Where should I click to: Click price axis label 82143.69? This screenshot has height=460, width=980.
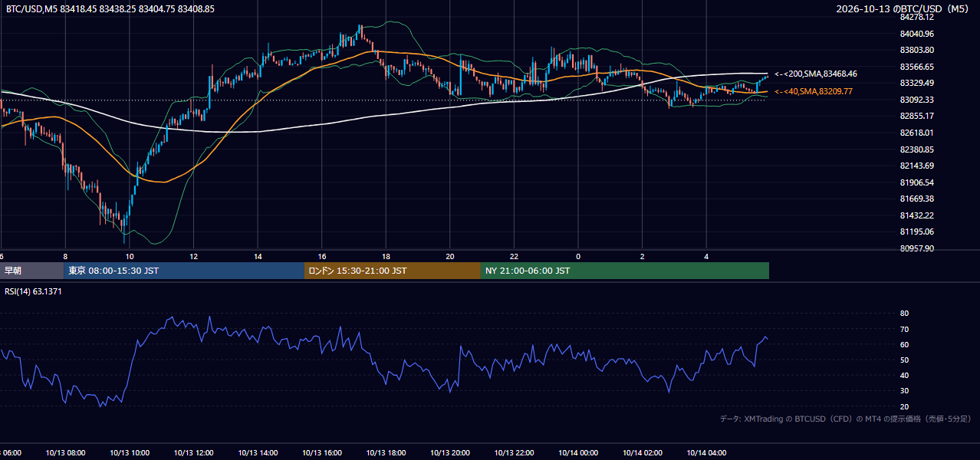917,166
